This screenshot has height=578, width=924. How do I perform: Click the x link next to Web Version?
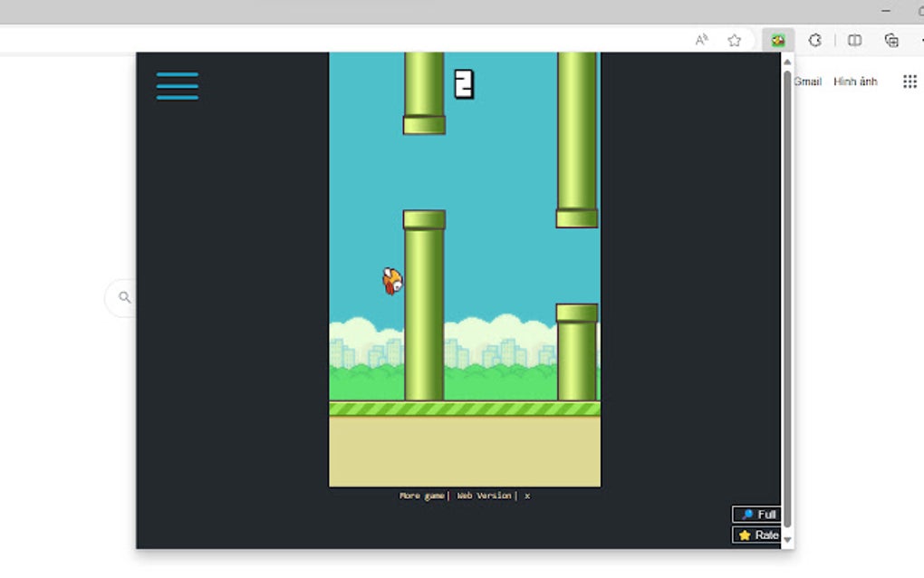(525, 496)
